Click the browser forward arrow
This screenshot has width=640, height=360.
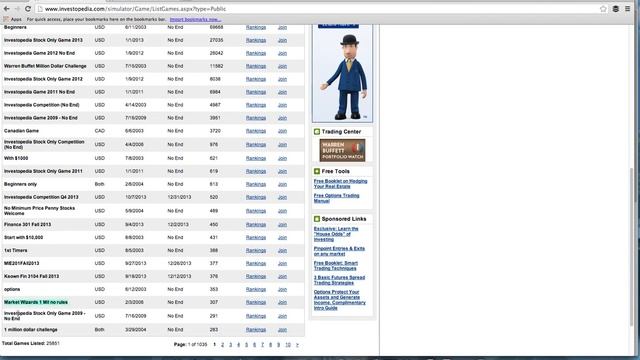[17, 9]
